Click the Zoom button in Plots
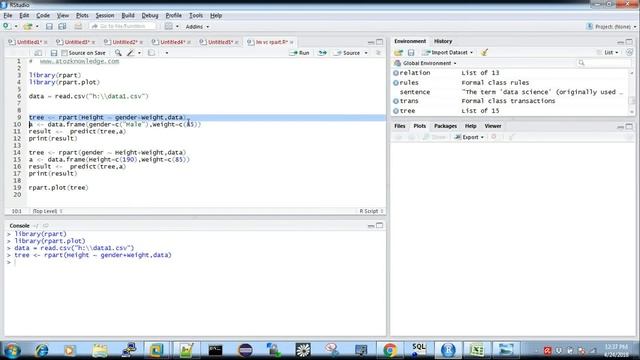Image resolution: width=640 pixels, height=360 pixels. pyautogui.click(x=434, y=137)
